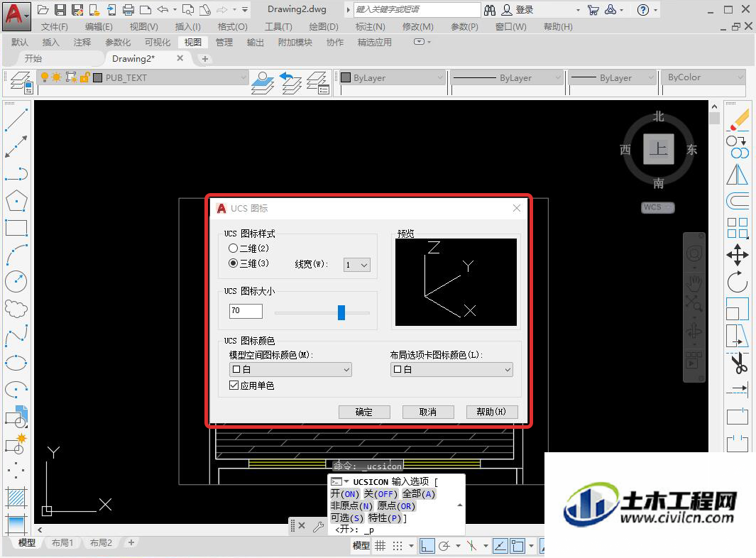Select the Line tool
Screen dimensions: 756x558
pyautogui.click(x=16, y=119)
